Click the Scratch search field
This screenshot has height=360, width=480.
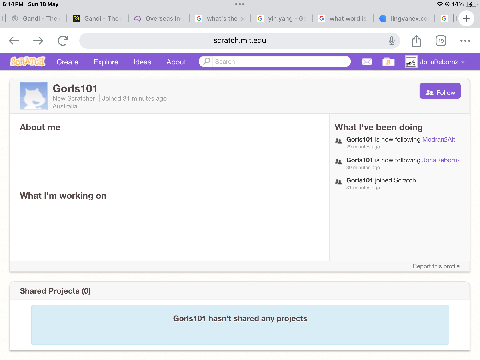pos(275,62)
